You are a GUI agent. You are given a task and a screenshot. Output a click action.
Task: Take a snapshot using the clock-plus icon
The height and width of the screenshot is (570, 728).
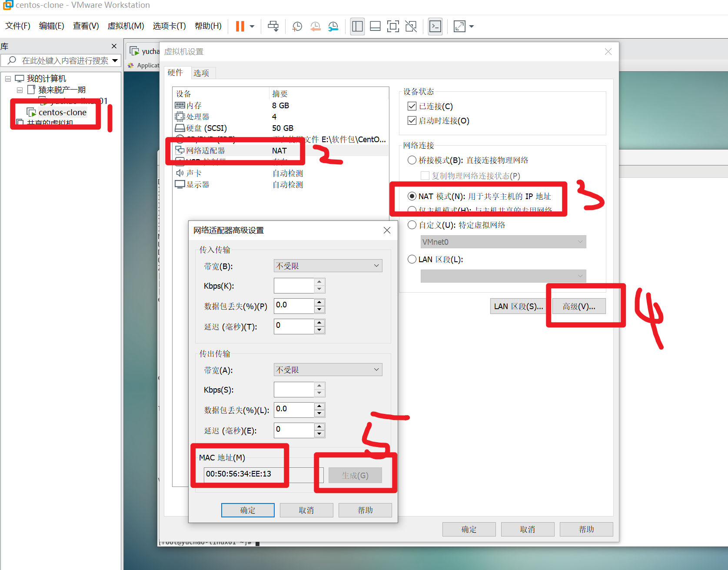(297, 27)
